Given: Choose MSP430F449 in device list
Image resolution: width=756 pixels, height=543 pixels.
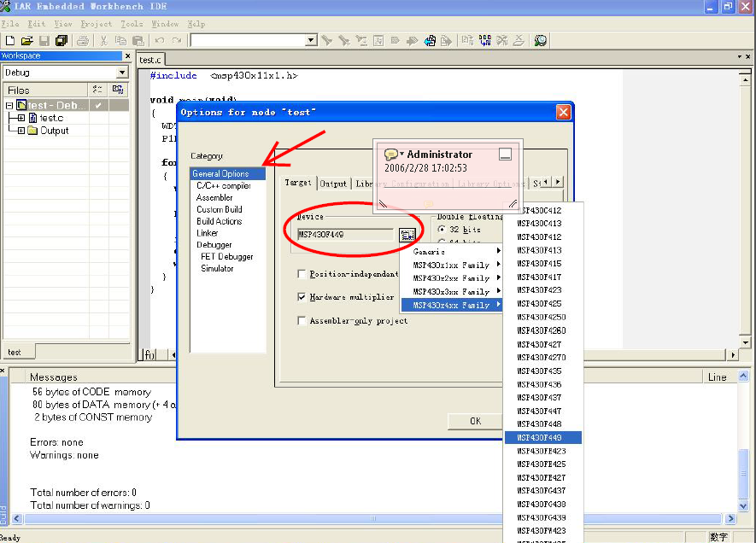Looking at the screenshot, I should (543, 437).
